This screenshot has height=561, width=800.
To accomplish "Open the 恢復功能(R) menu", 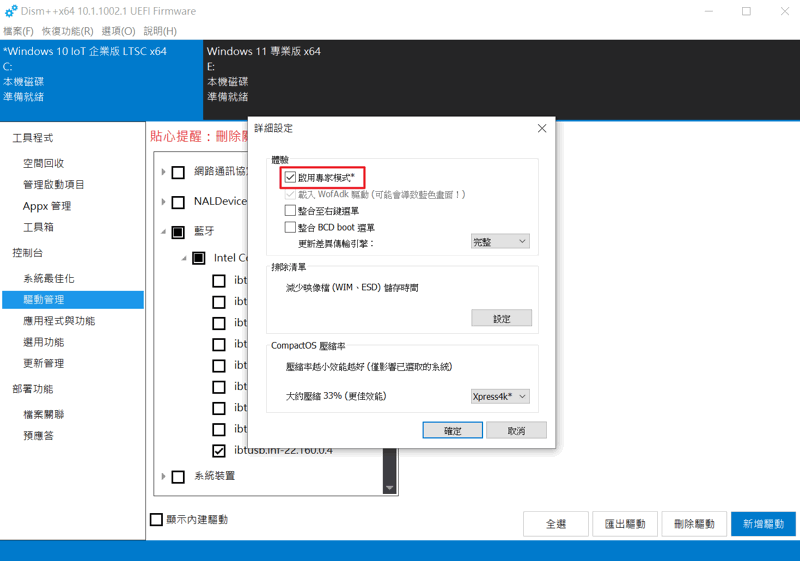I will point(67,31).
